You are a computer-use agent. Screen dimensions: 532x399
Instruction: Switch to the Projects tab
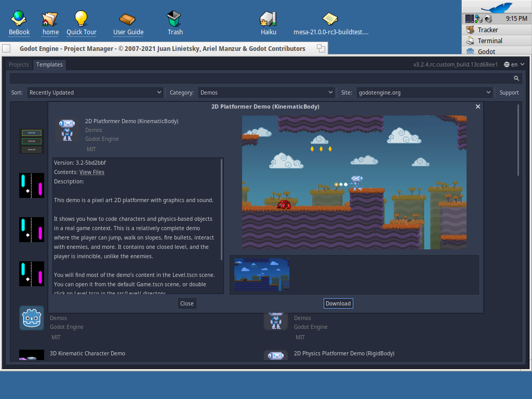pyautogui.click(x=19, y=64)
